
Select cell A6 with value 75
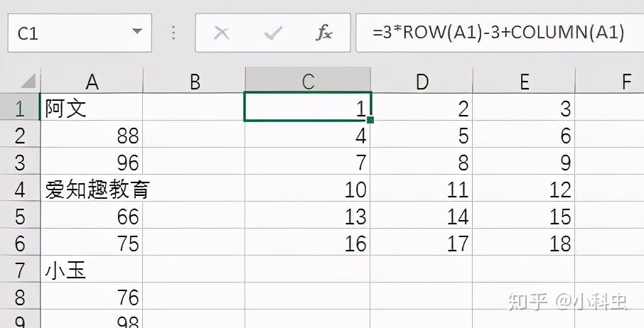(x=92, y=242)
